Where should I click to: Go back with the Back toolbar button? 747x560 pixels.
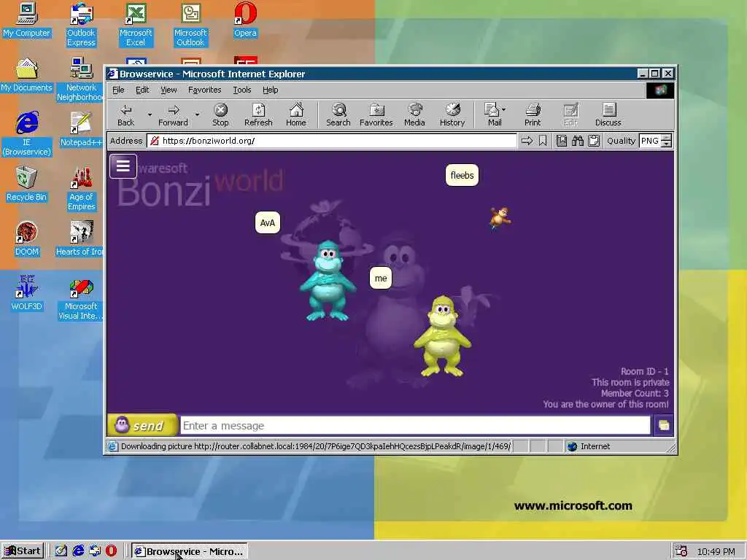pos(125,115)
